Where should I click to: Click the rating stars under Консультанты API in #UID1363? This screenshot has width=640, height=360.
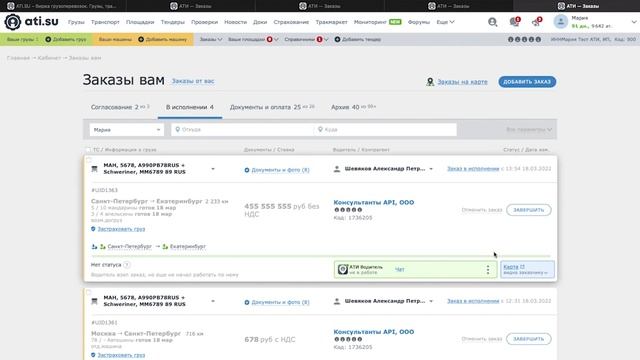[x=348, y=210]
